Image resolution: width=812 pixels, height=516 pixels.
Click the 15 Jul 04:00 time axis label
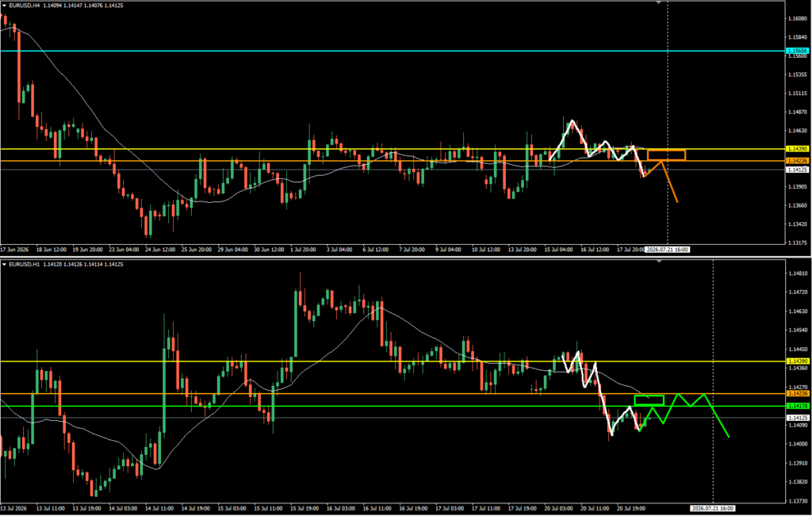[558, 250]
